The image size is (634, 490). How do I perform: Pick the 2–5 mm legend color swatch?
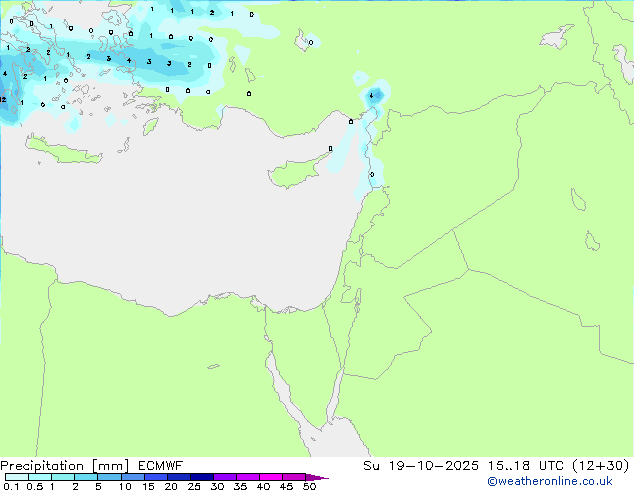86,477
